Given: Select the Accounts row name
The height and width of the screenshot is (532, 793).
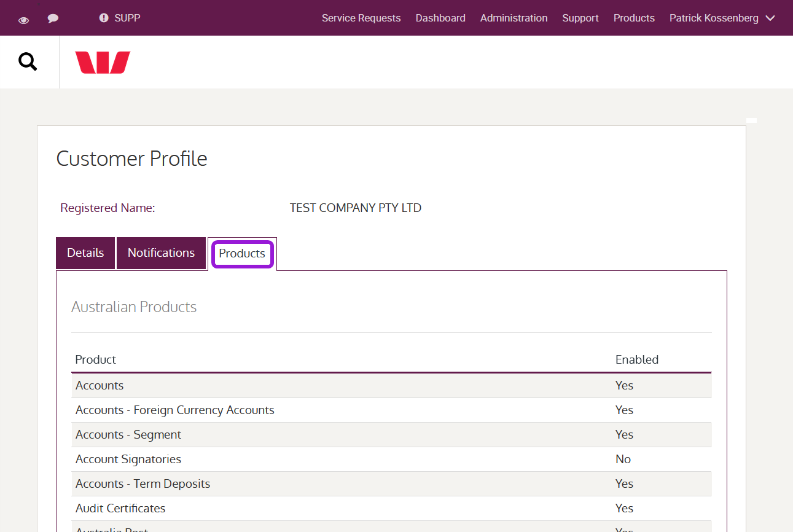Looking at the screenshot, I should coord(100,386).
